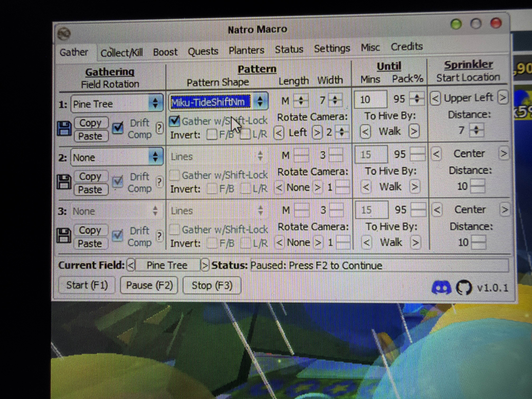Uncheck Gather w/Shift-Lock for field 1
532x399 pixels.
(175, 121)
